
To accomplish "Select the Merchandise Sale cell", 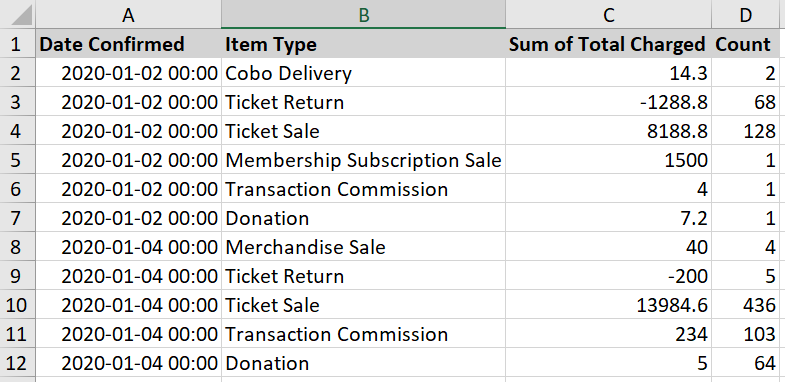I will coord(363,247).
